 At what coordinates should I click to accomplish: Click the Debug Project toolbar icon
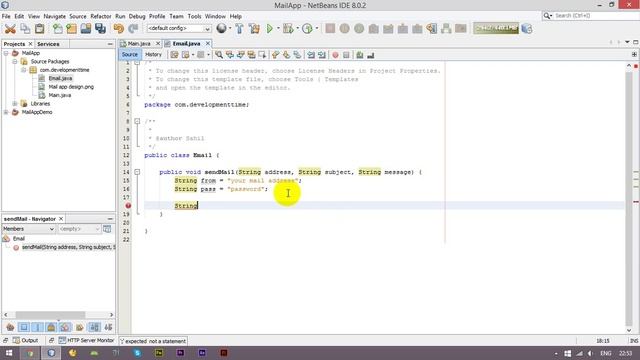click(x=288, y=29)
